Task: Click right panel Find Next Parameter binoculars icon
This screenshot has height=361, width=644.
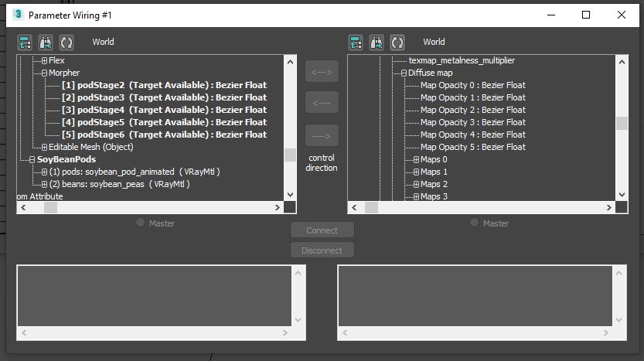Action: click(377, 42)
